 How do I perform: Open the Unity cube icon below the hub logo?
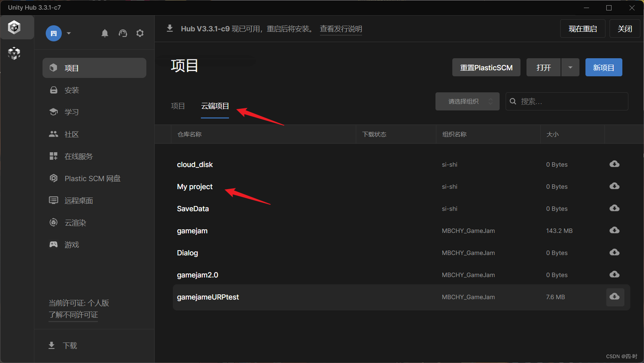point(14,53)
